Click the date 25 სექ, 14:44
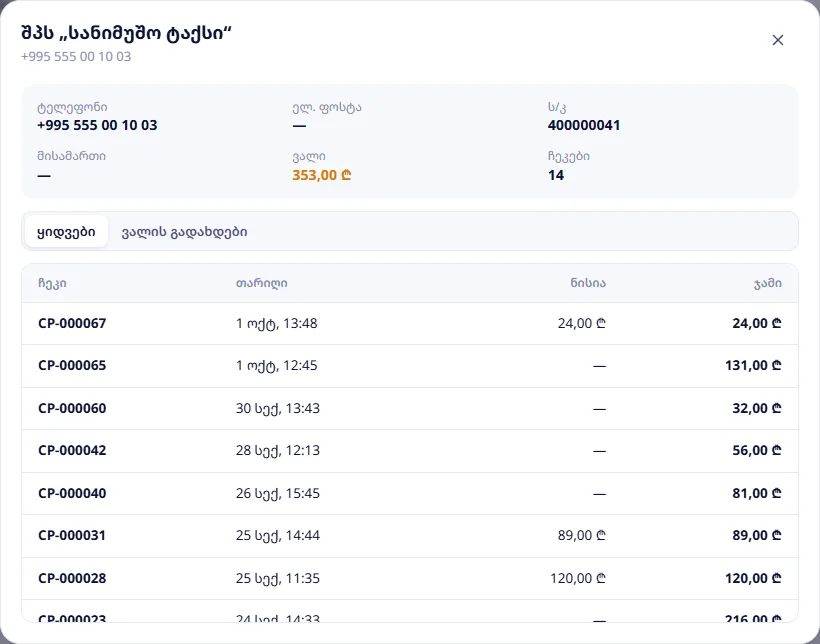Image resolution: width=820 pixels, height=644 pixels. pos(278,536)
